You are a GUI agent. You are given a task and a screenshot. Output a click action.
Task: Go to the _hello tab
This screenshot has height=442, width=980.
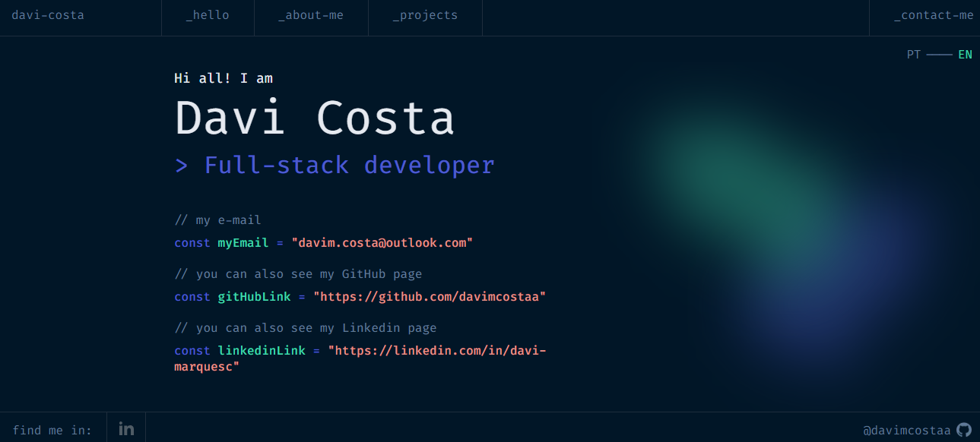(x=208, y=15)
